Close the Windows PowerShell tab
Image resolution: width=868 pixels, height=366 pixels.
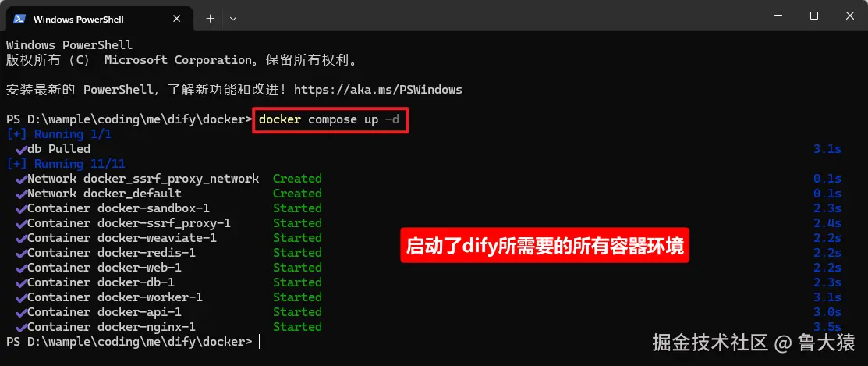(x=176, y=18)
